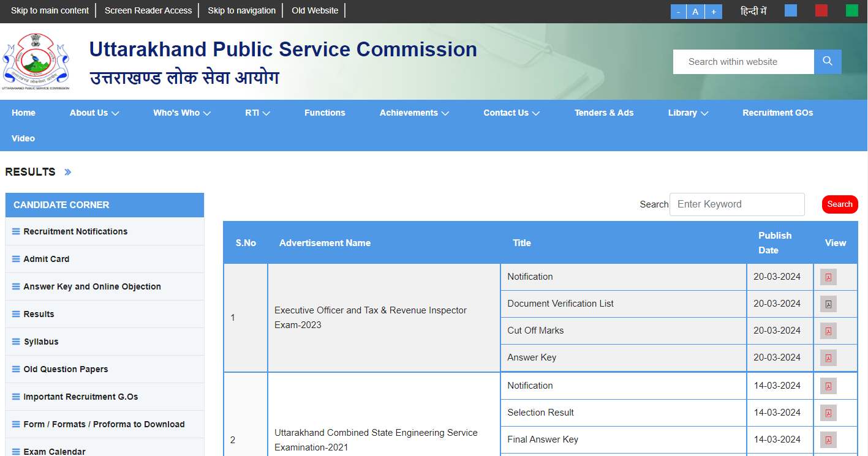Image resolution: width=868 pixels, height=456 pixels.
Task: Click the red Search button
Action: pos(840,204)
